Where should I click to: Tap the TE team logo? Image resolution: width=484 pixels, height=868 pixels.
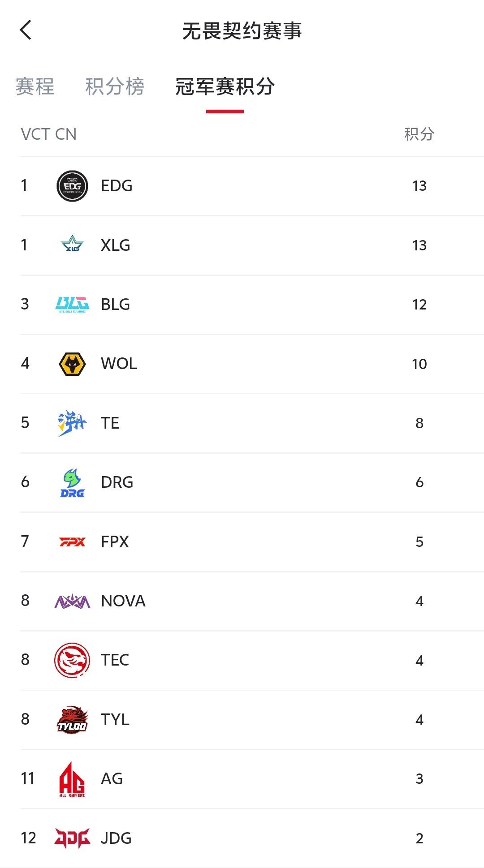[72, 423]
